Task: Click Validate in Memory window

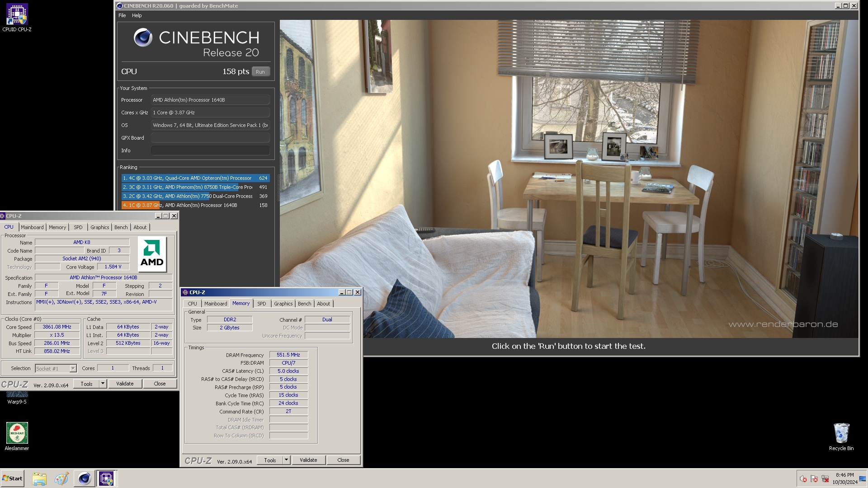Action: [308, 460]
